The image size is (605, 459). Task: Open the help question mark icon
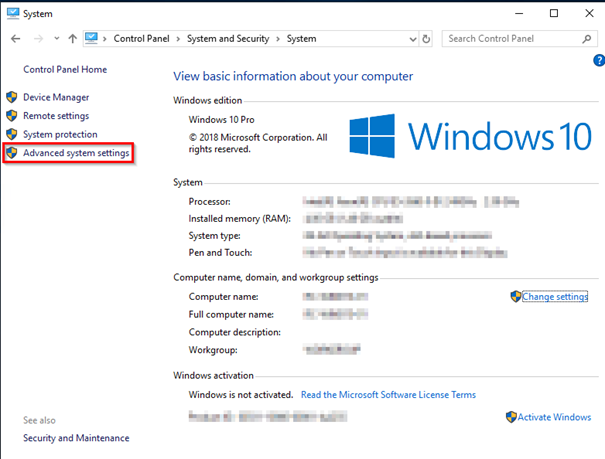(x=598, y=60)
